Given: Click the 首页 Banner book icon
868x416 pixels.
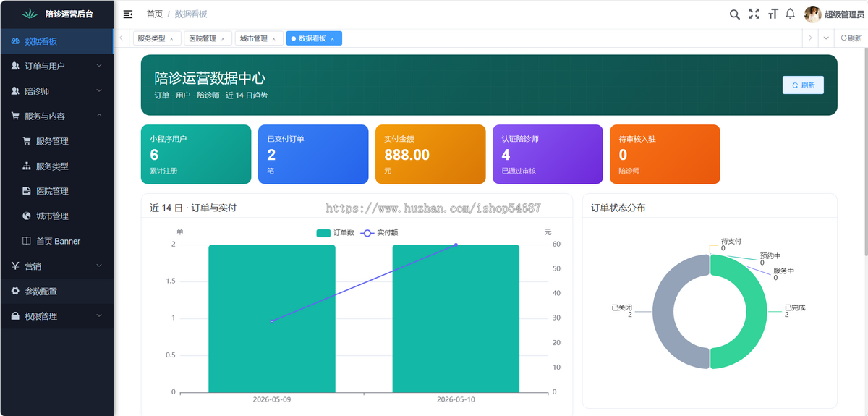Looking at the screenshot, I should coord(27,241).
